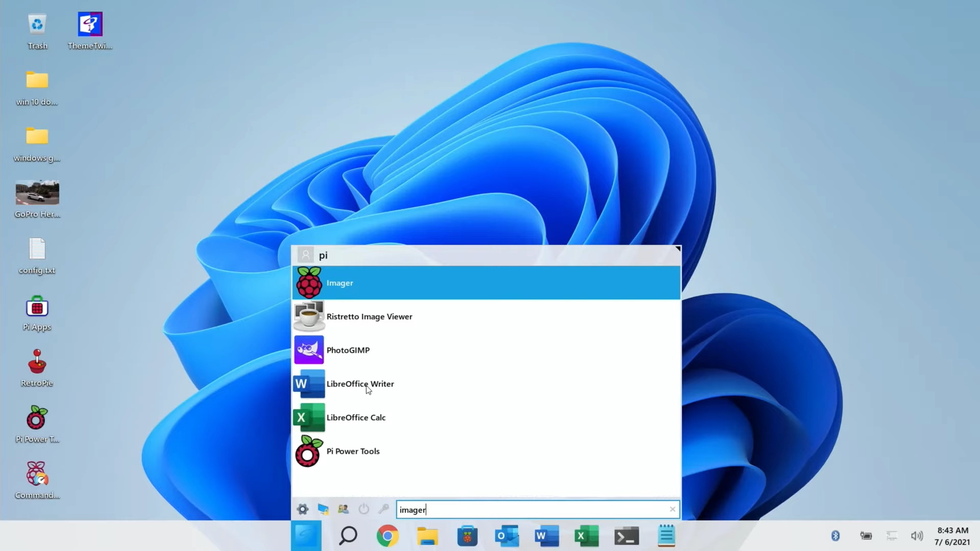This screenshot has width=980, height=551.
Task: Toggle the Start menu button on taskbar
Action: tap(306, 536)
